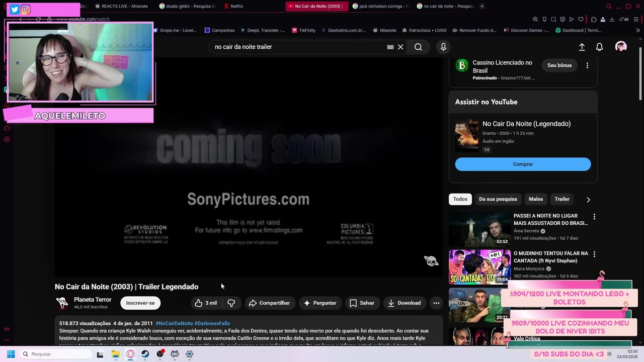
Task: Click the YouTube upload arrow icon
Action: click(582, 47)
